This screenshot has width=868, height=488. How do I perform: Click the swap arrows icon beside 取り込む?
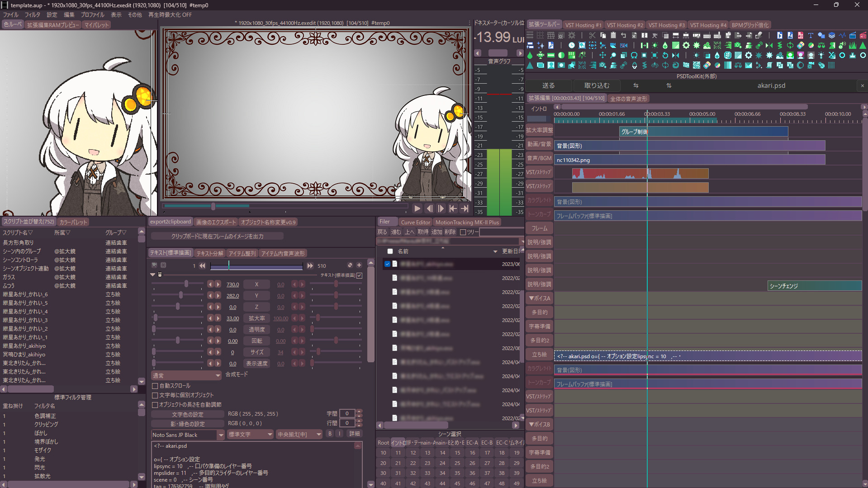[x=636, y=85]
